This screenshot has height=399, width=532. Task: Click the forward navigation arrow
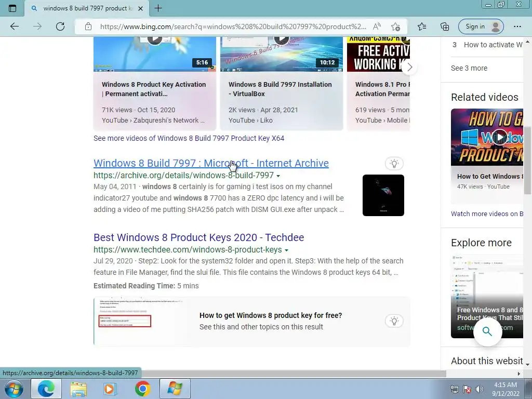pos(37,26)
